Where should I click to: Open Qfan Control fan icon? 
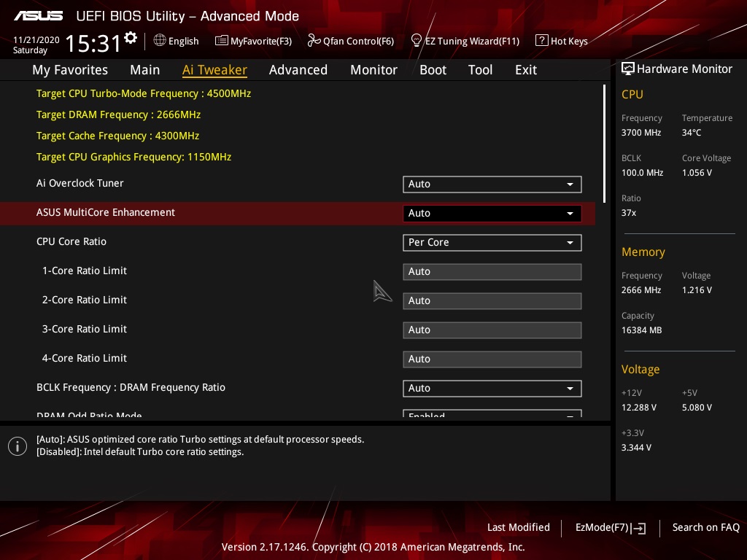314,41
